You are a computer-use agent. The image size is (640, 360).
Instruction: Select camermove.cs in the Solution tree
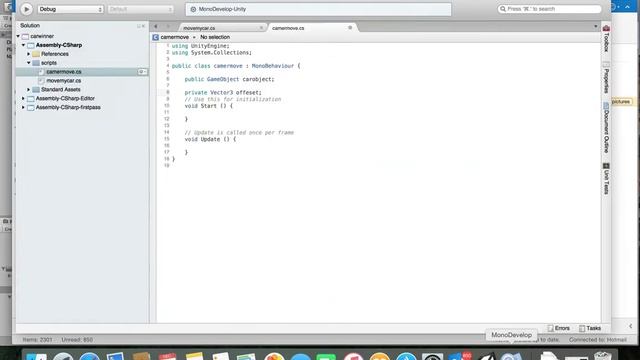pos(64,72)
